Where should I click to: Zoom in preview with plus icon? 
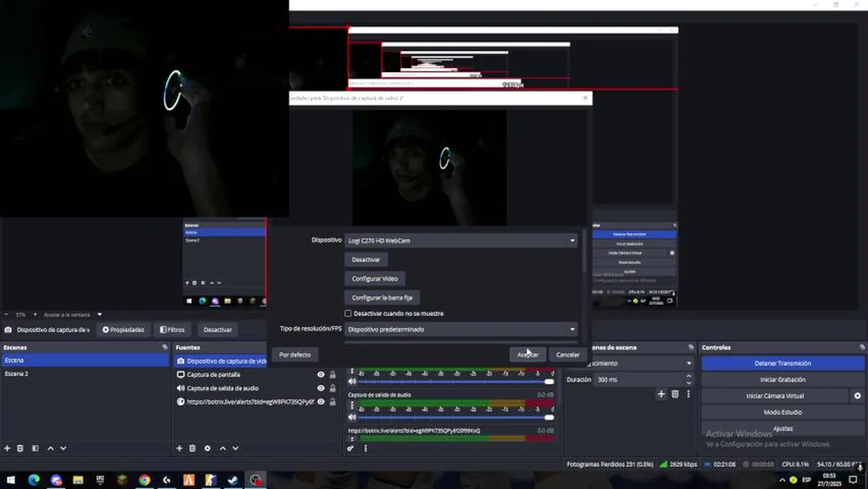click(35, 314)
